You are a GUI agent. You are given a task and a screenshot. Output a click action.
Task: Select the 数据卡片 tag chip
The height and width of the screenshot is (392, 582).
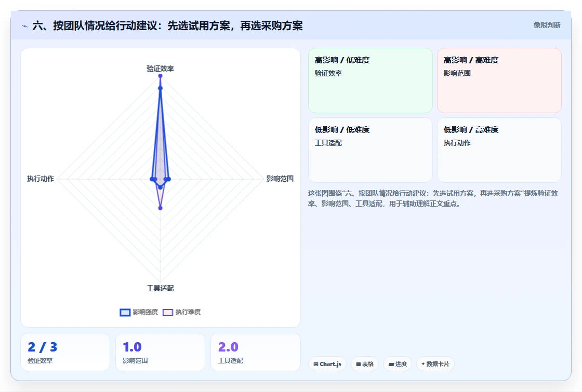[x=435, y=364]
